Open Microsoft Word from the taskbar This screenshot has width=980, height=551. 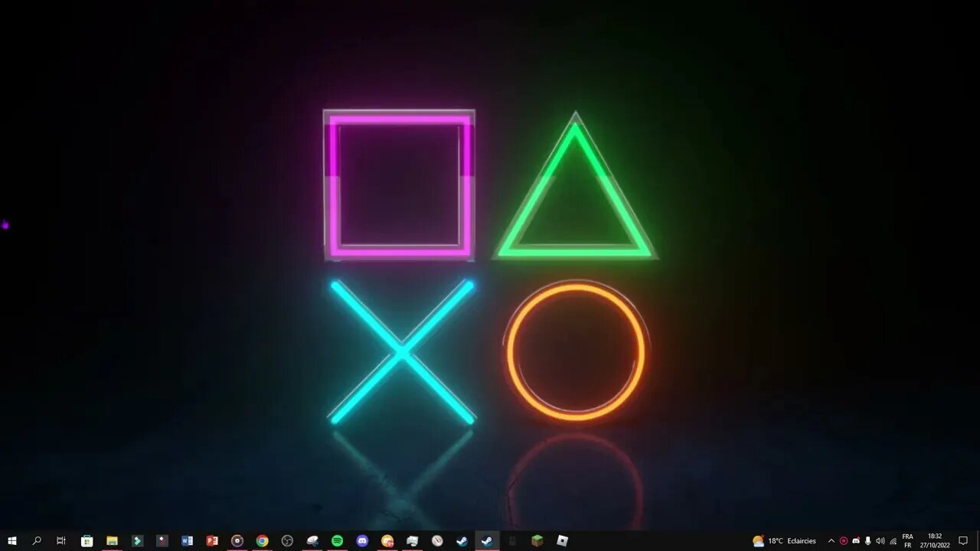(187, 541)
